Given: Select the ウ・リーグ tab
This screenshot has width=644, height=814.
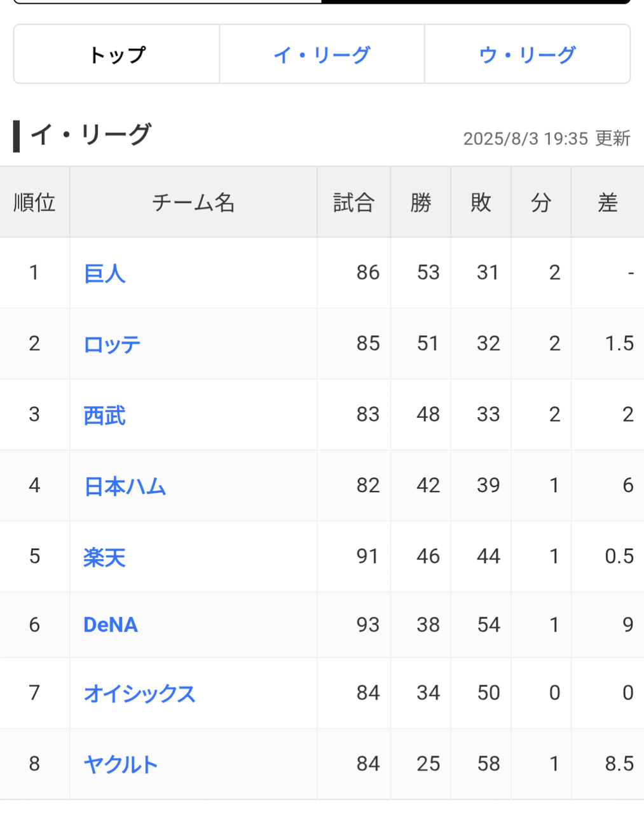Looking at the screenshot, I should (x=527, y=55).
